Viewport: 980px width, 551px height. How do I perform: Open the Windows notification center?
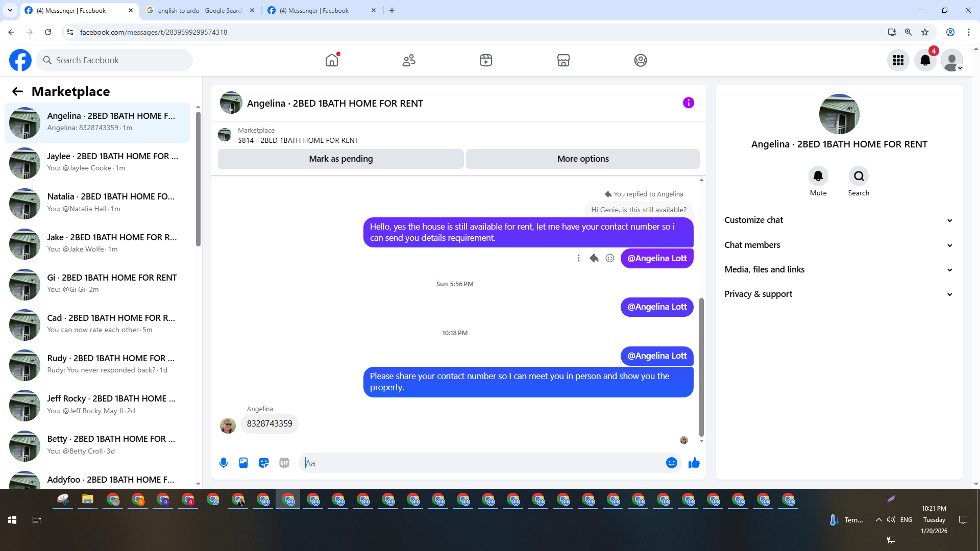click(963, 520)
